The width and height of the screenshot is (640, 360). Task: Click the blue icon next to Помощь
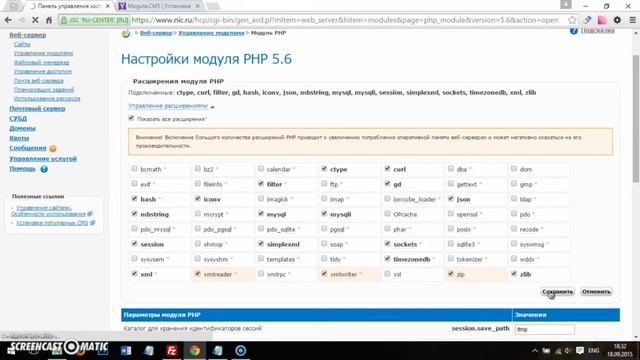(x=44, y=169)
